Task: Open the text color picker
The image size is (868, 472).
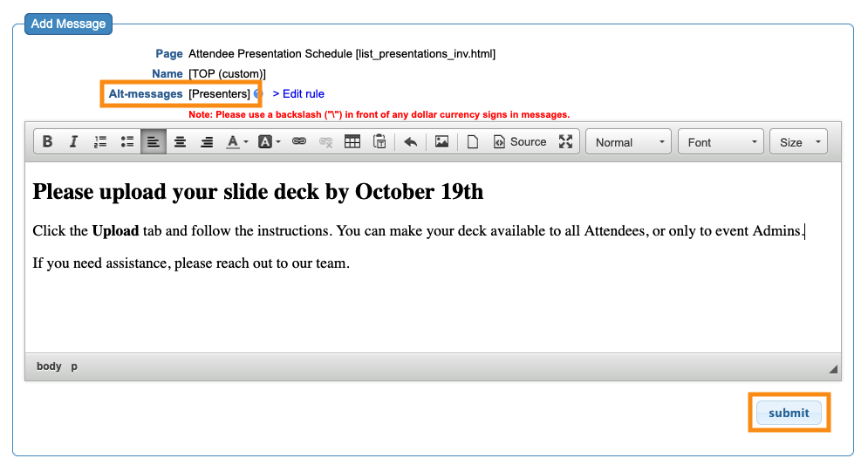Action: (236, 142)
